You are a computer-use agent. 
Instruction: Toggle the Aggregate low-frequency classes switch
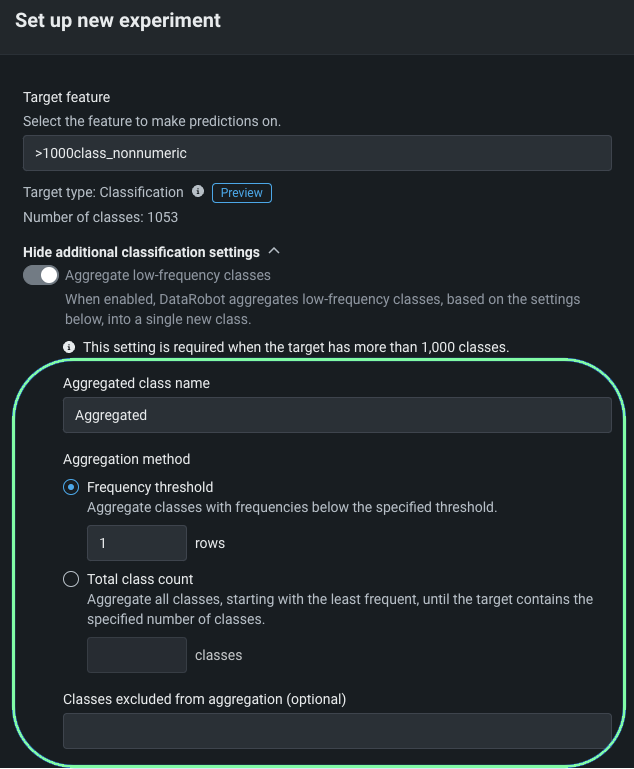[42, 275]
